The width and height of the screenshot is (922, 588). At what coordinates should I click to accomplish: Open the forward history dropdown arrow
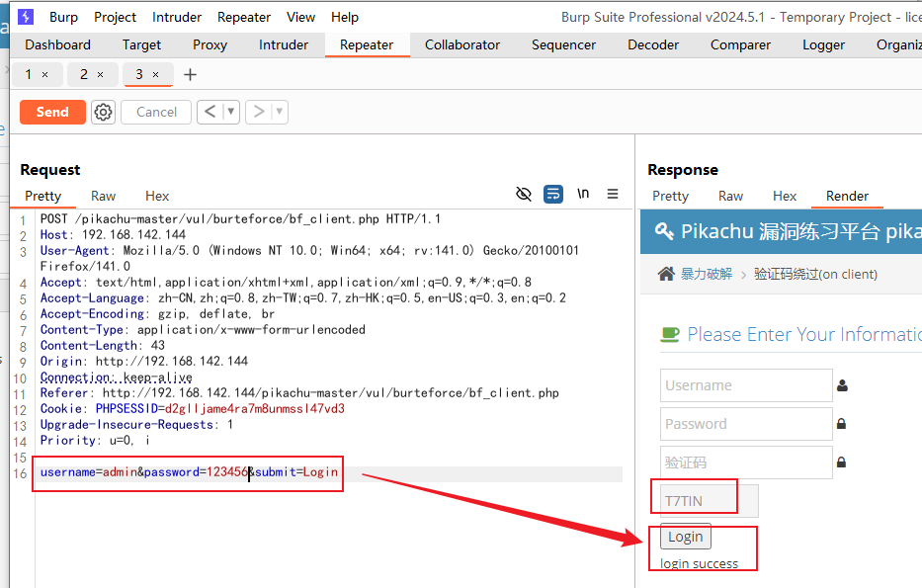280,112
